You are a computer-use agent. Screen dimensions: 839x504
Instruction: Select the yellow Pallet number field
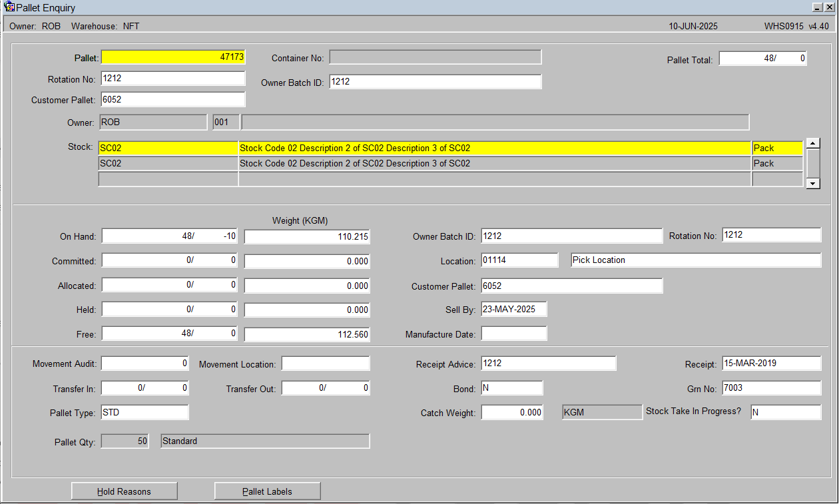(173, 57)
